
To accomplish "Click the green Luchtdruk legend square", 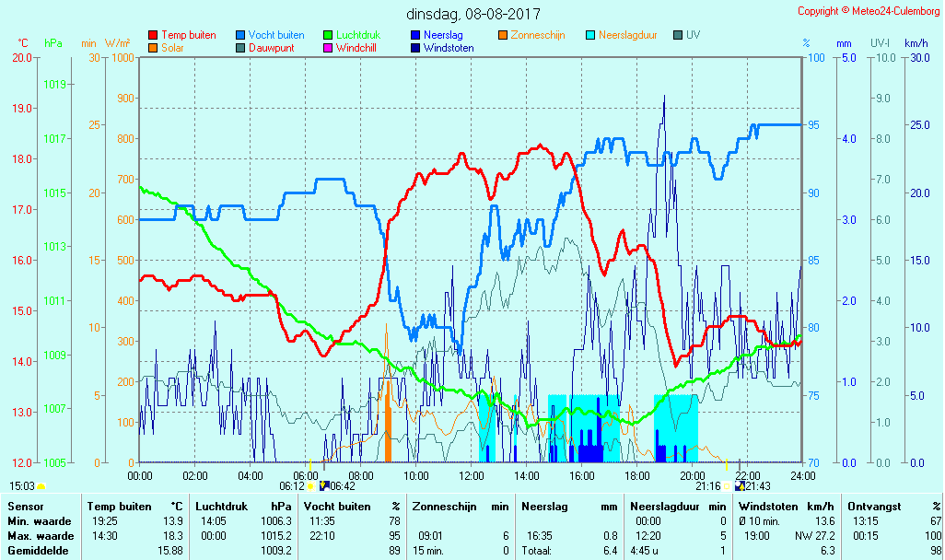I will [x=328, y=36].
